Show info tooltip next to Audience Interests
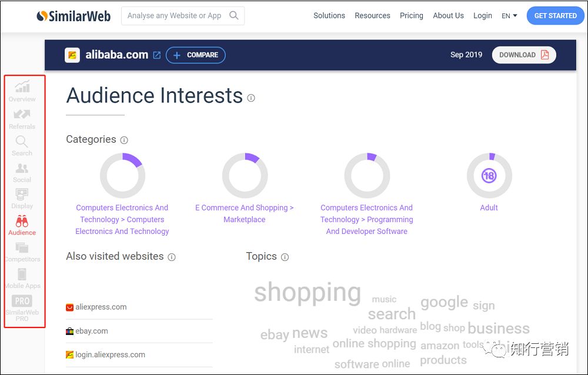Screen dimensions: 588x375 [x=251, y=98]
